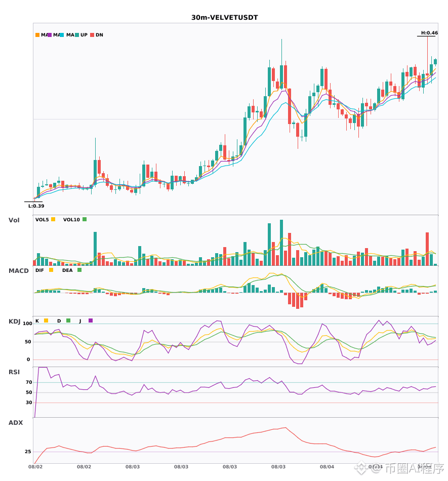Click the L:0.39 low price label
The image size is (448, 481).
pos(36,206)
